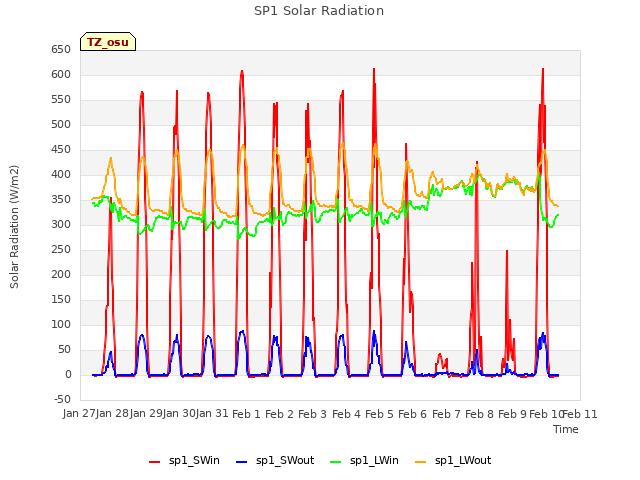Click the orange sp1_LWout legend swatch
The image size is (640, 480).
pyautogui.click(x=420, y=462)
